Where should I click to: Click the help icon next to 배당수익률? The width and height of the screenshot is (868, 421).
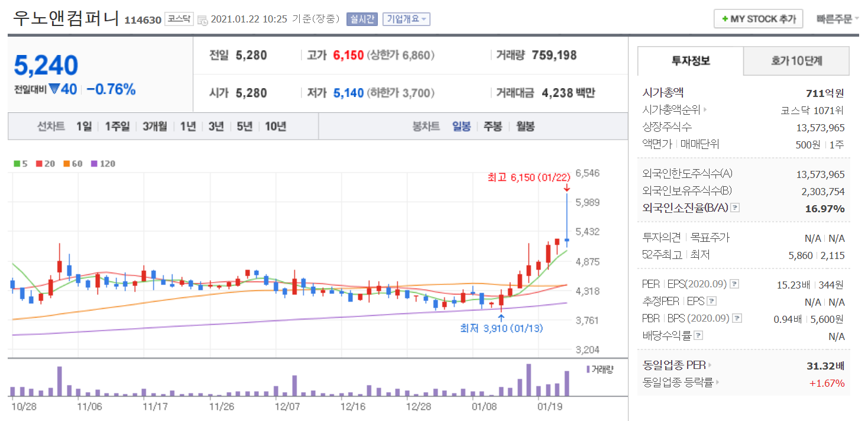click(698, 336)
